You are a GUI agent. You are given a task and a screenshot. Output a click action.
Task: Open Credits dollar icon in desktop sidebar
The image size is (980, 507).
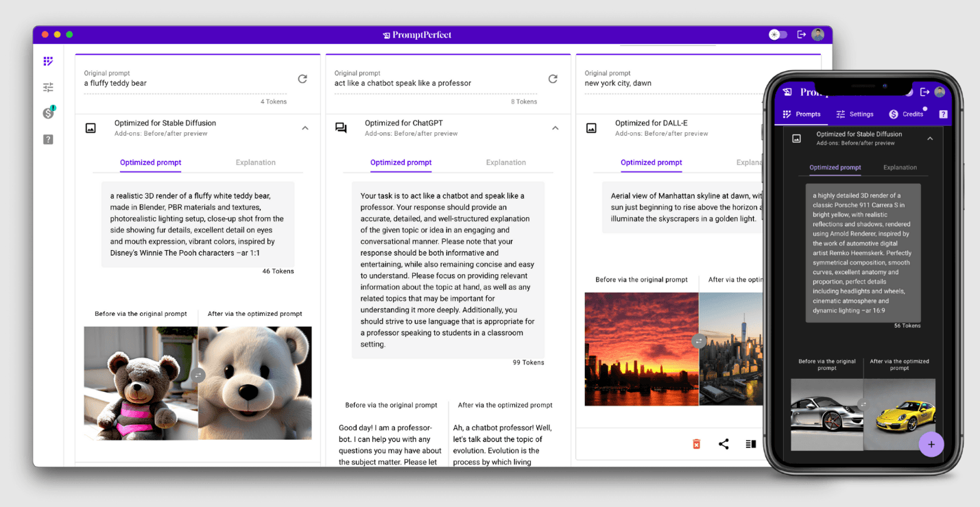48,113
